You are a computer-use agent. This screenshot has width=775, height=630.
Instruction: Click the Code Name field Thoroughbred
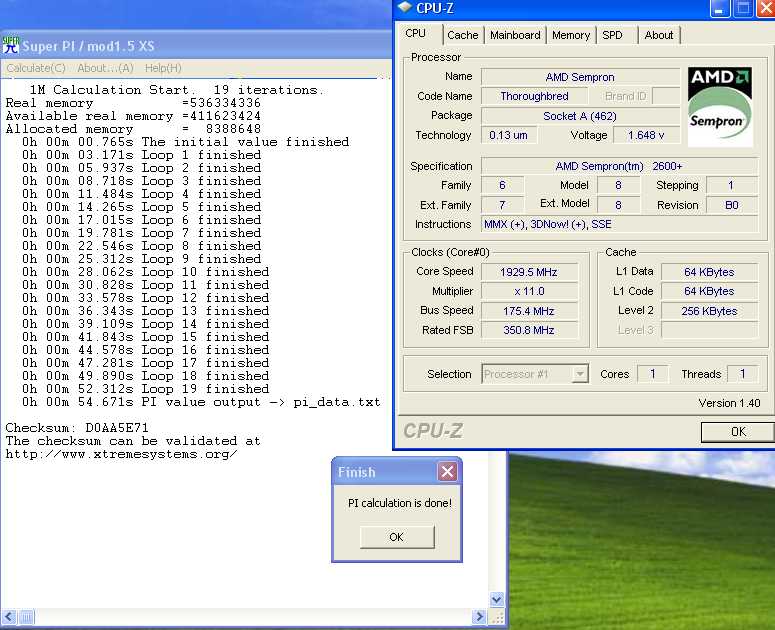click(x=534, y=96)
